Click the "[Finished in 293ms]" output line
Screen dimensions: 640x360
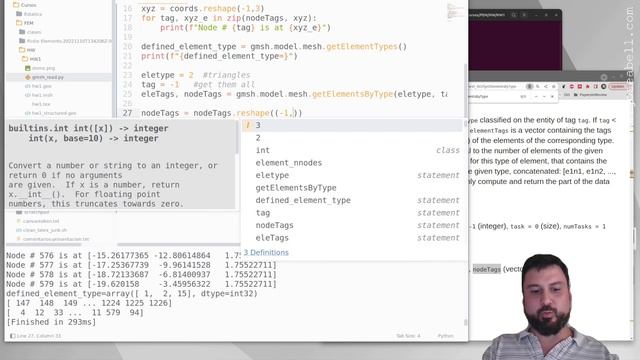pyautogui.click(x=51, y=322)
